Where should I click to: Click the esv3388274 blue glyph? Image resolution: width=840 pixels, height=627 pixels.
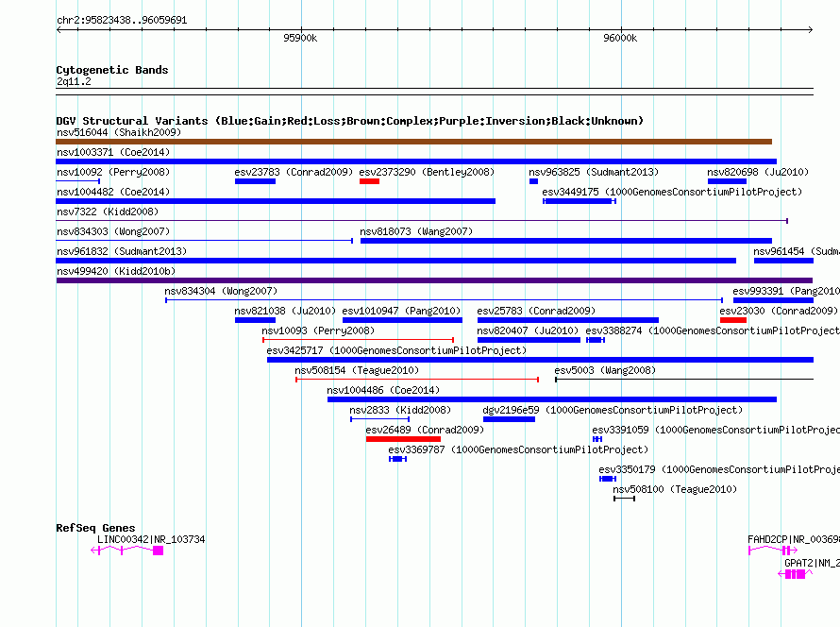pos(596,340)
